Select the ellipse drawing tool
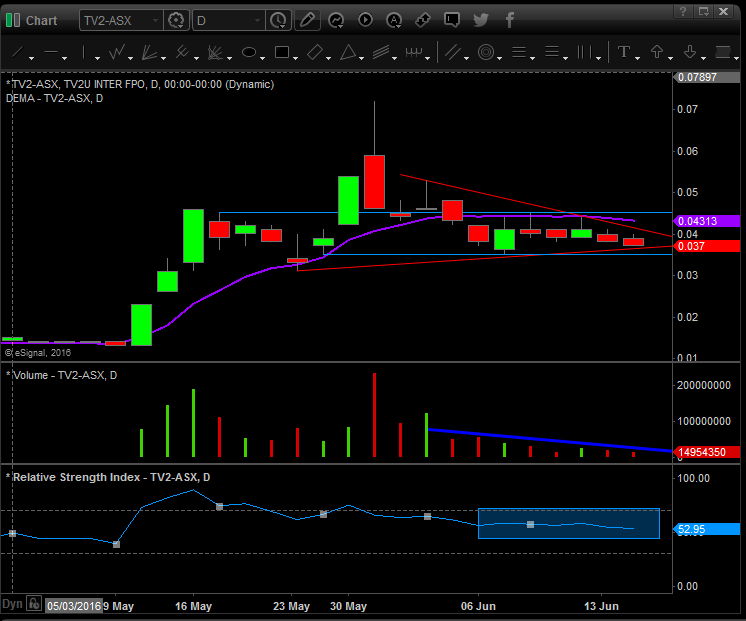Viewport: 746px width, 621px height. point(249,52)
